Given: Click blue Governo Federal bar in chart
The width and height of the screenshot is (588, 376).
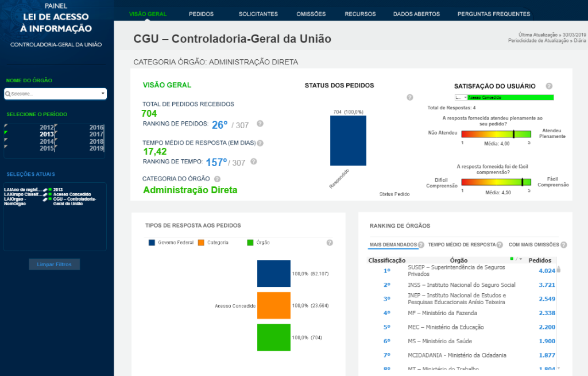Looking at the screenshot, I should click(x=274, y=274).
